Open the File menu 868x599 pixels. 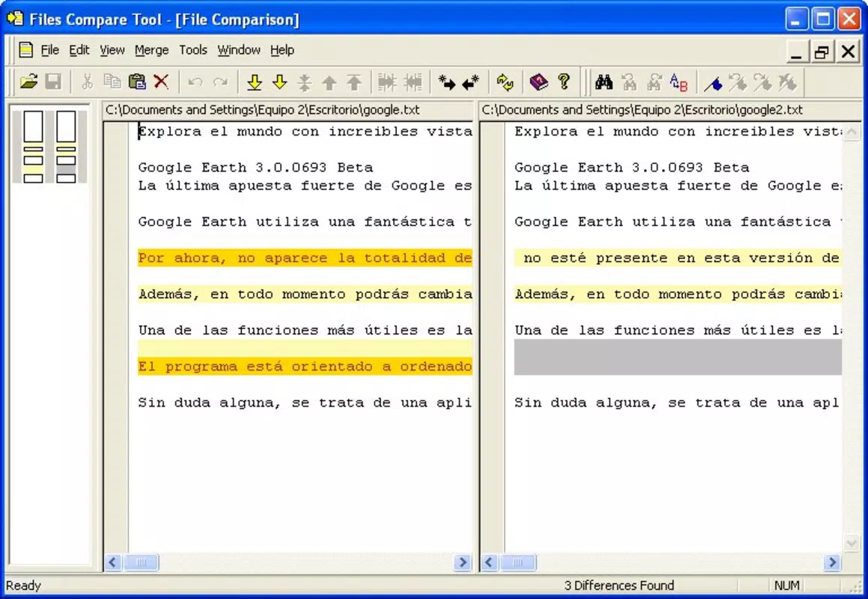50,50
